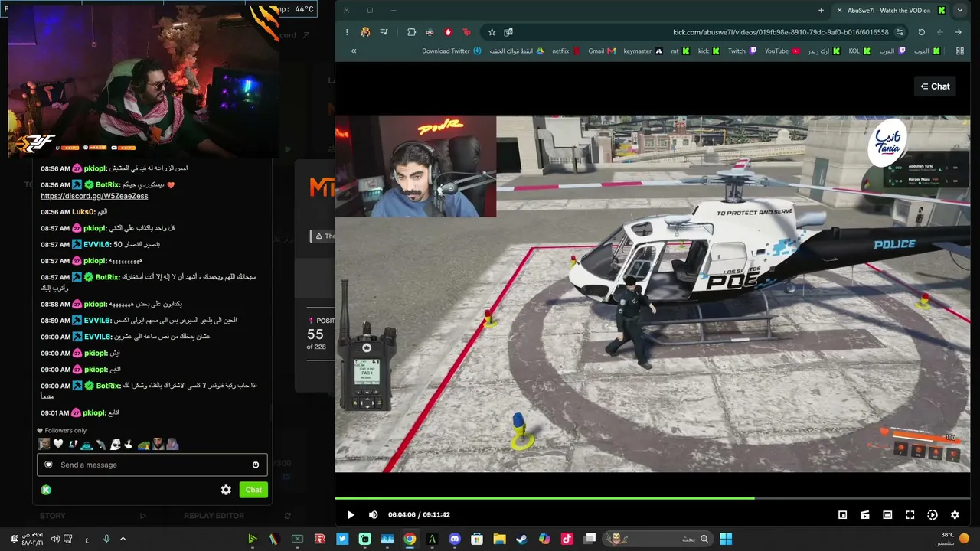This screenshot has width=980, height=551.
Task: Play the paused Kick VOD
Action: click(351, 515)
